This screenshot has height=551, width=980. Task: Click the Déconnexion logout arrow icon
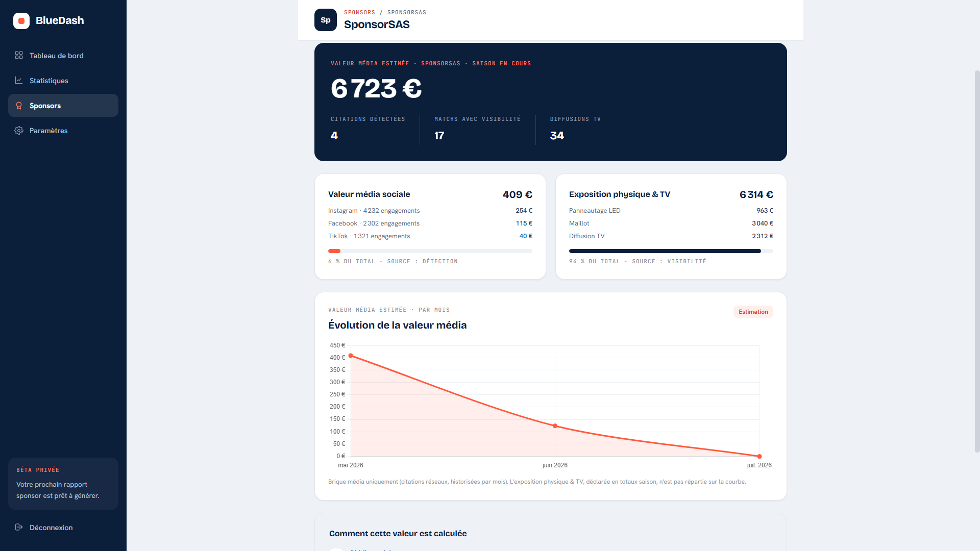(19, 527)
